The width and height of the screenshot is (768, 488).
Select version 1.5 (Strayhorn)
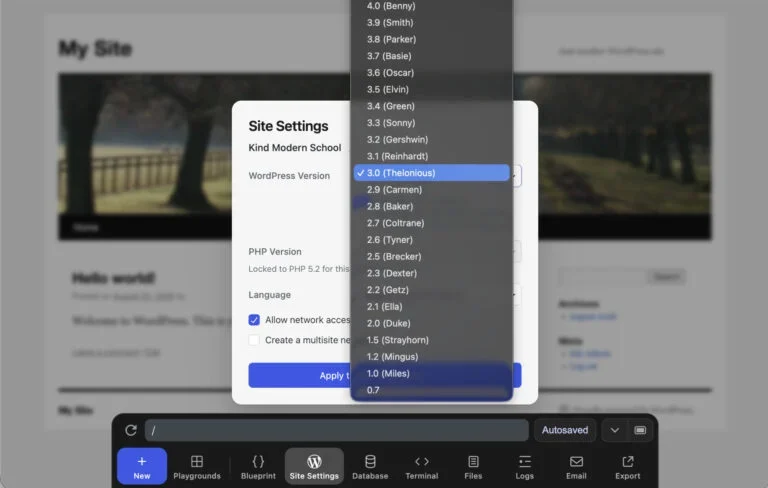pyautogui.click(x=432, y=340)
